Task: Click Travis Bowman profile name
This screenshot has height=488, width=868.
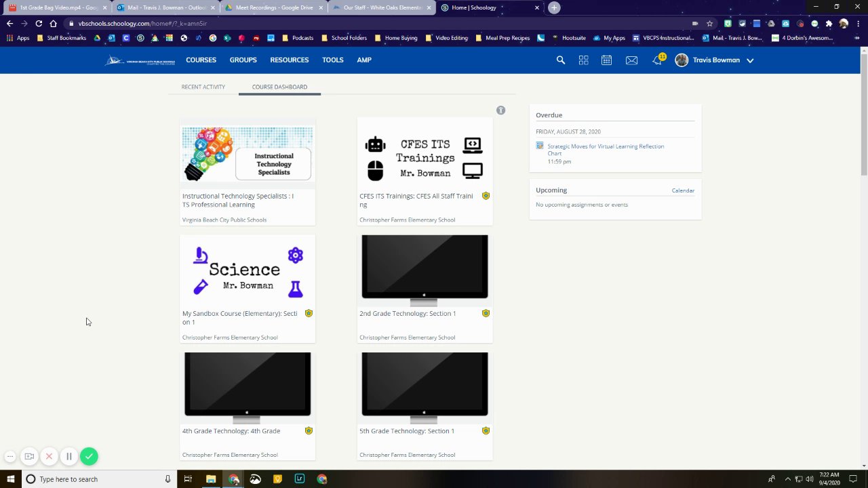Action: (x=716, y=60)
